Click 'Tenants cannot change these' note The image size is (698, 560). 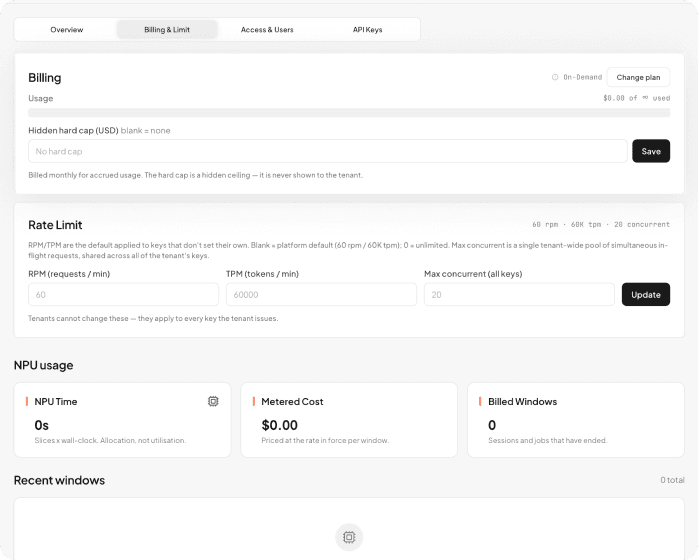[153, 318]
